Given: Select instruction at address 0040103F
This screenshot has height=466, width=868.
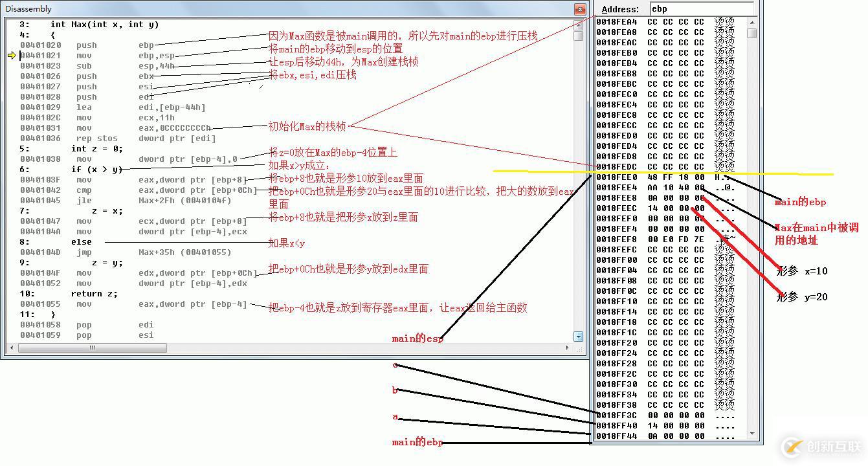Looking at the screenshot, I should click(133, 180).
